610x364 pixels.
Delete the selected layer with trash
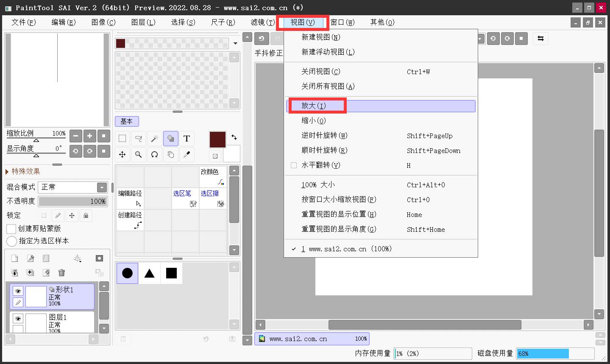pyautogui.click(x=61, y=272)
